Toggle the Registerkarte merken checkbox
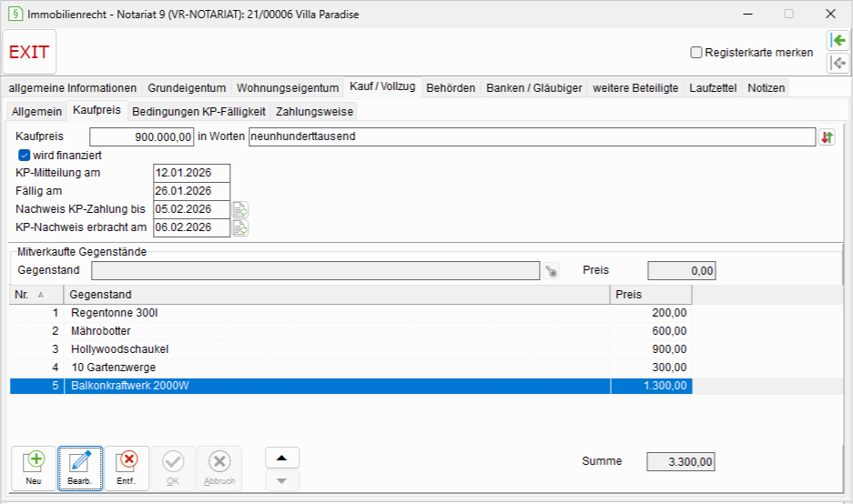The width and height of the screenshot is (853, 504). pos(696,53)
